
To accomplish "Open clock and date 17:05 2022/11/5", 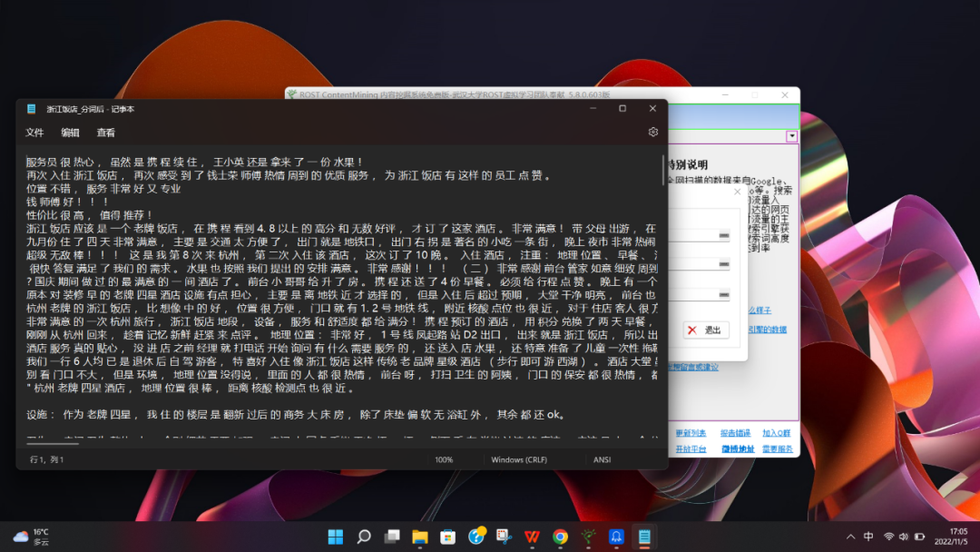I will coord(951,537).
